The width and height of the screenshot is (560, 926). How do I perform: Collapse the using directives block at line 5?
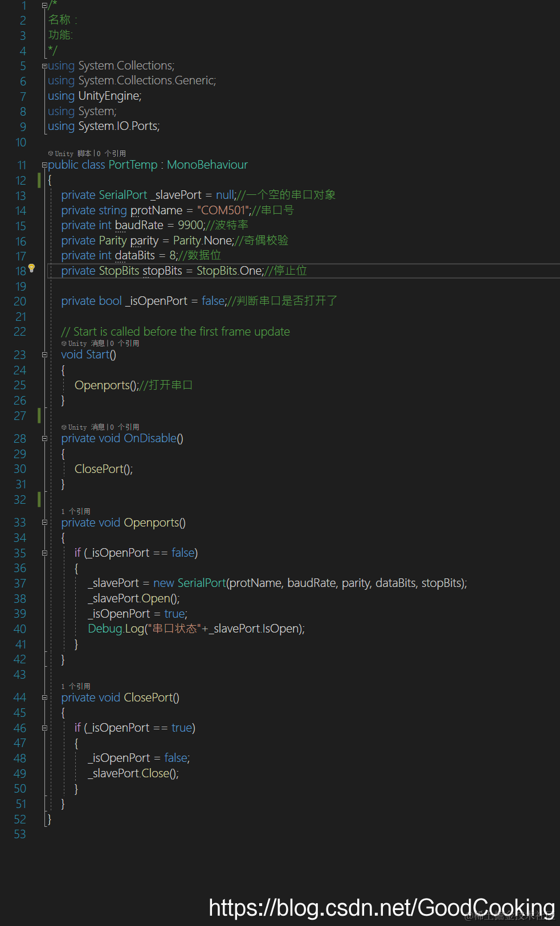click(44, 66)
